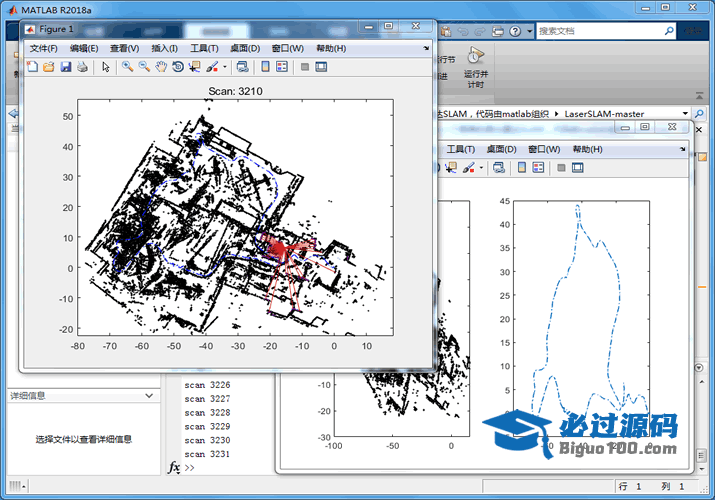Click redo icon in MATLAB quick access bar
715x500 pixels.
point(480,31)
